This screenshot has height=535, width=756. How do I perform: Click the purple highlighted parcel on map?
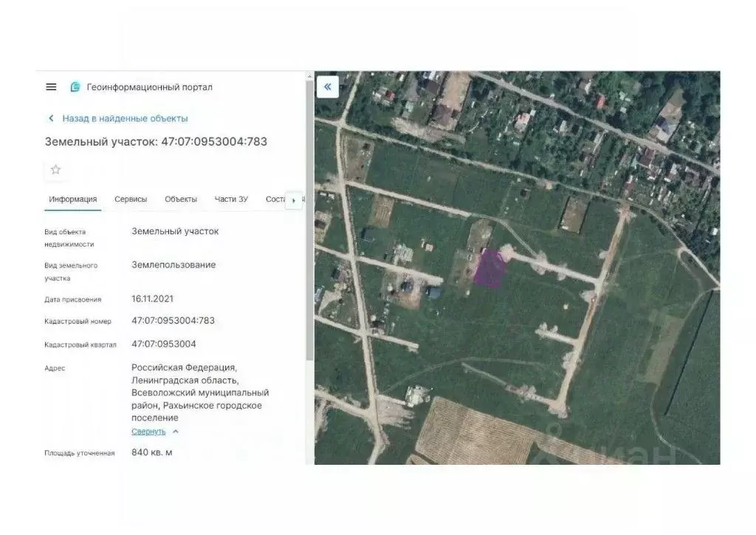coord(489,268)
